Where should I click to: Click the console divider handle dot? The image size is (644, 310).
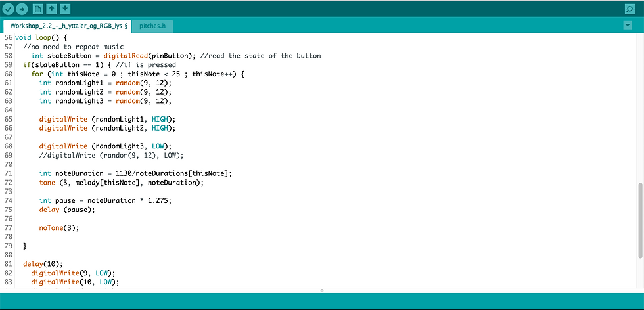pyautogui.click(x=321, y=291)
